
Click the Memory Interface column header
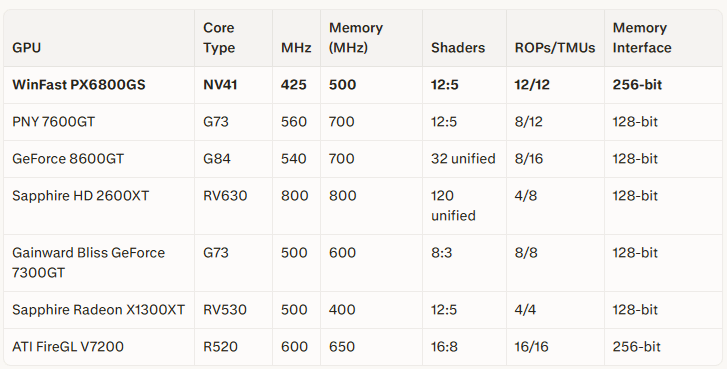(x=642, y=38)
